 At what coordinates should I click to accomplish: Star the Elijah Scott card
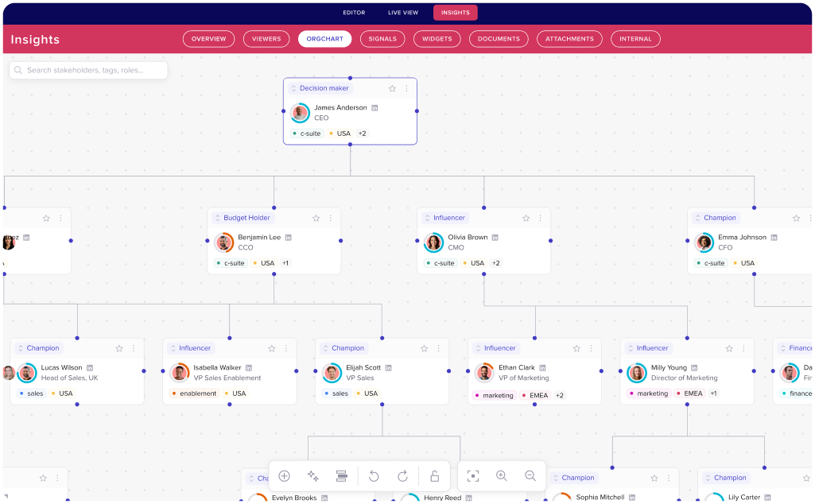pyautogui.click(x=424, y=349)
